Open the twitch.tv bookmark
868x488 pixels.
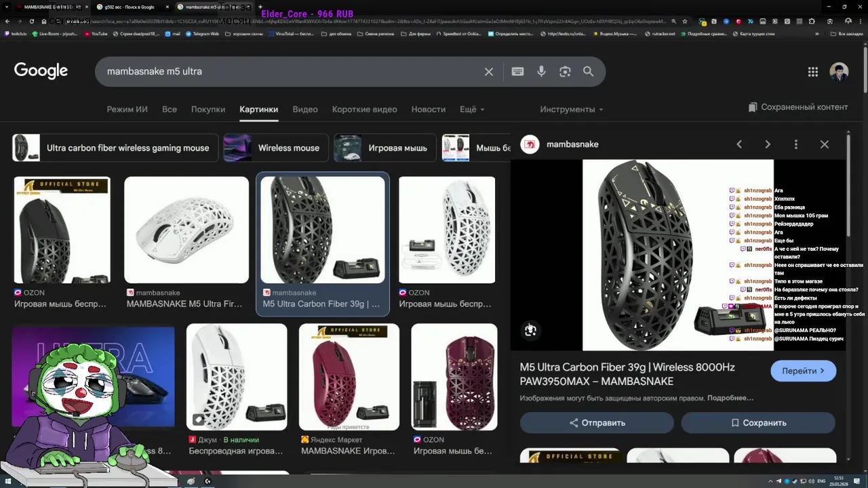point(15,33)
